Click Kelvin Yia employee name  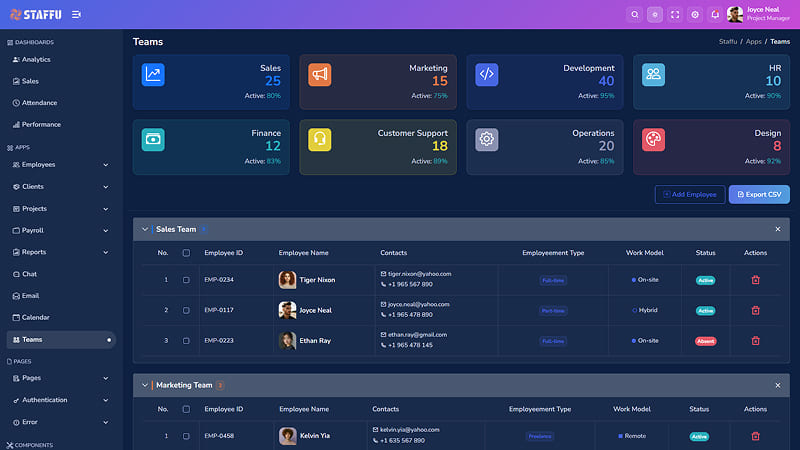(x=315, y=436)
